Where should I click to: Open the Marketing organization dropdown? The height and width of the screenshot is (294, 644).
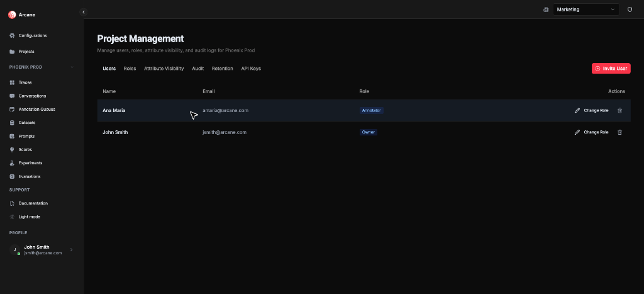coord(586,9)
